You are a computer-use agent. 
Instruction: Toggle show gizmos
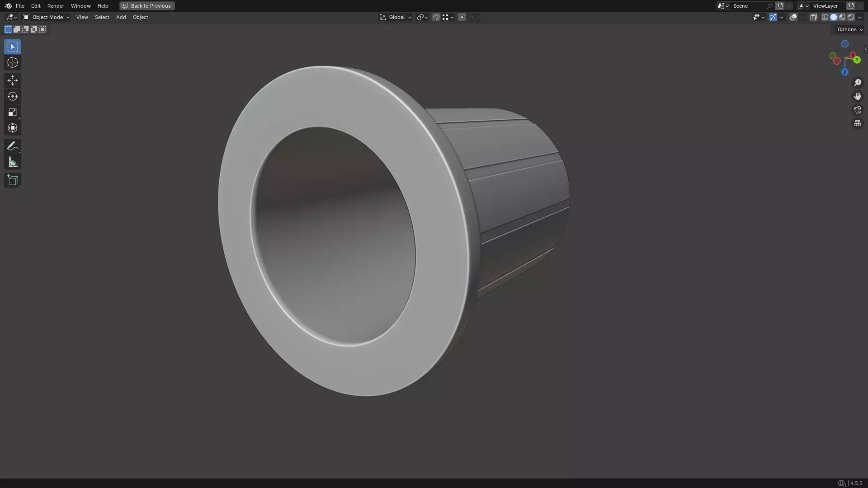point(773,17)
